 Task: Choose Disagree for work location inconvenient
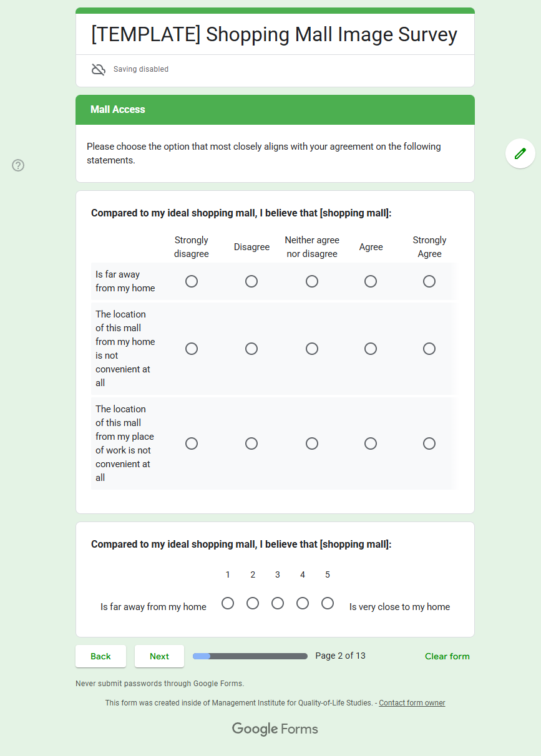click(251, 443)
